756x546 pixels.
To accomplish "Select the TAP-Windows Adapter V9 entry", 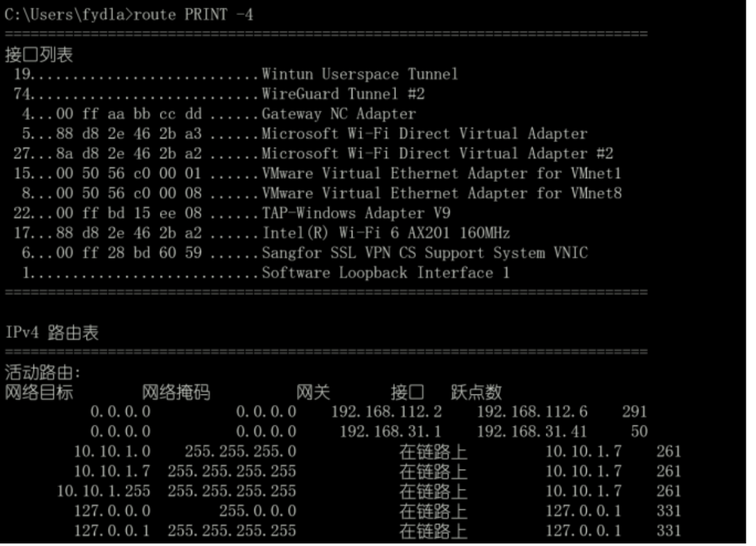I will 356,213.
